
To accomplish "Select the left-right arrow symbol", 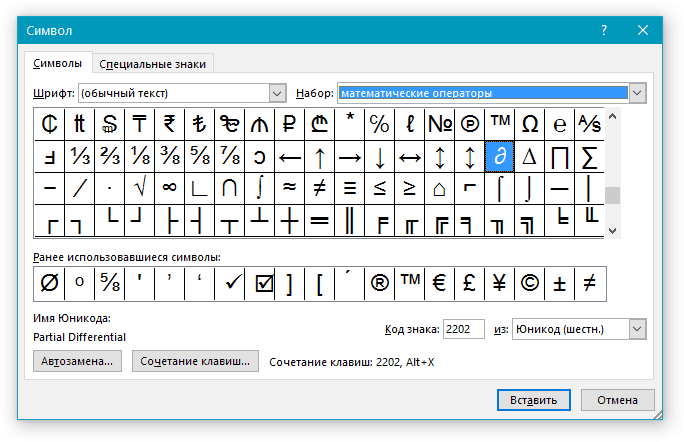I will (x=410, y=156).
